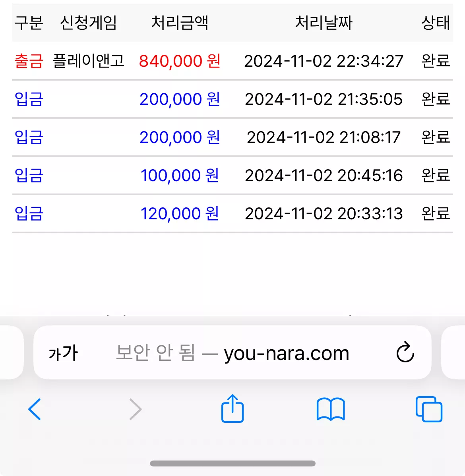Screen dimensions: 465x476
Task: Click the 2024-11-02 21:08:17 date cell
Action: 324,137
